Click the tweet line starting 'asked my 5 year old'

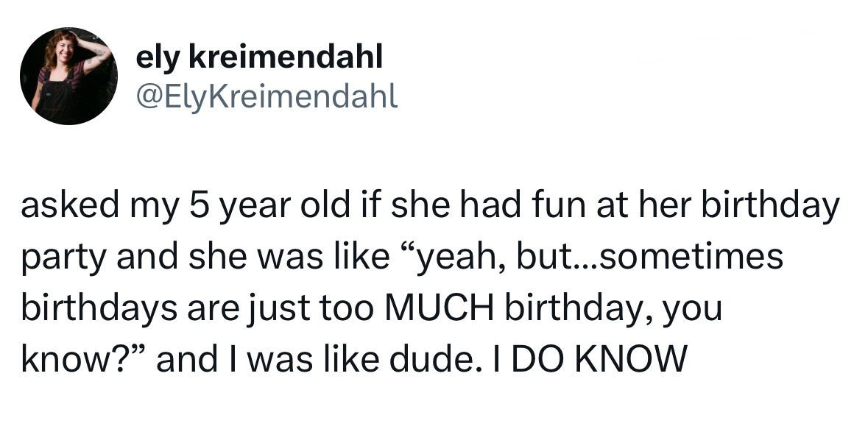pyautogui.click(x=430, y=206)
